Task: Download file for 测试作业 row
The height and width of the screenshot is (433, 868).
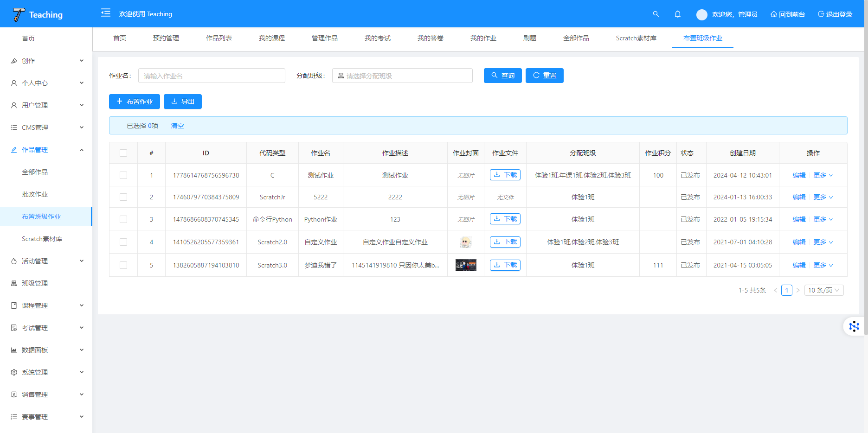Action: coord(505,175)
